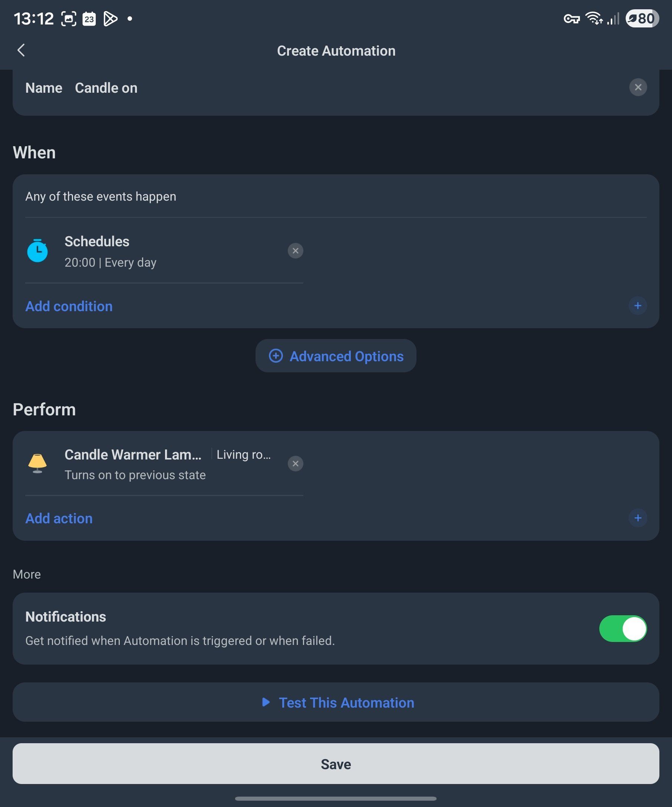This screenshot has width=672, height=807.
Task: Disable the Notifications toggle
Action: pyautogui.click(x=622, y=629)
